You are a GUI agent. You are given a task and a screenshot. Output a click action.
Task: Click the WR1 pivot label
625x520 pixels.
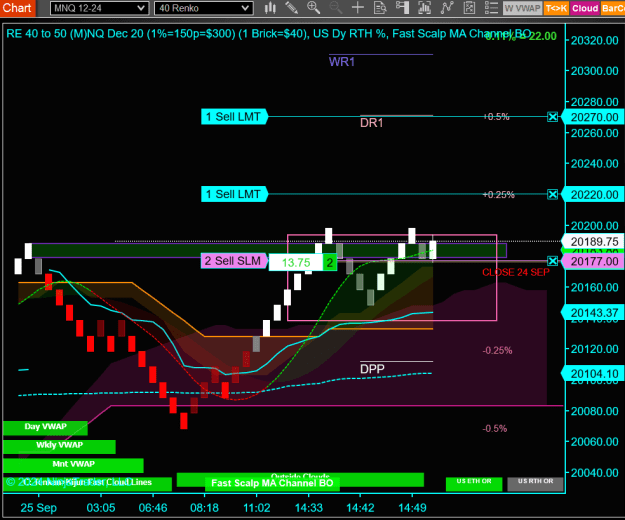(x=342, y=62)
